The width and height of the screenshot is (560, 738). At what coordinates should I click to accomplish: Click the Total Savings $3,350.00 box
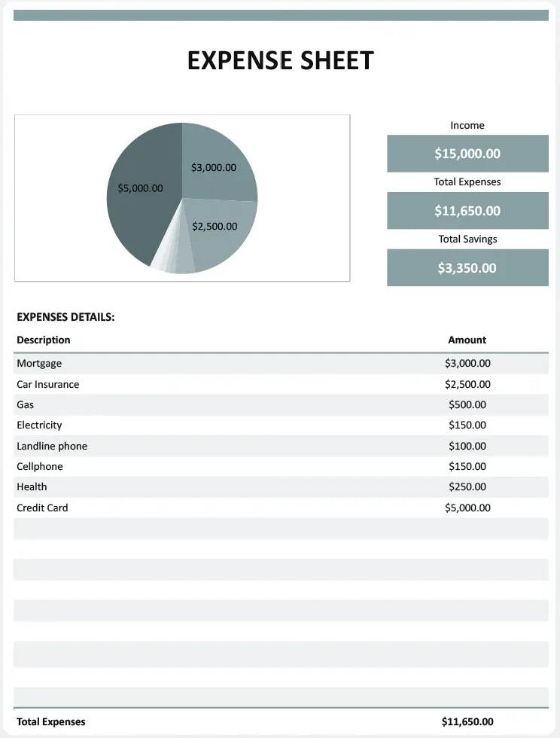[x=467, y=268]
